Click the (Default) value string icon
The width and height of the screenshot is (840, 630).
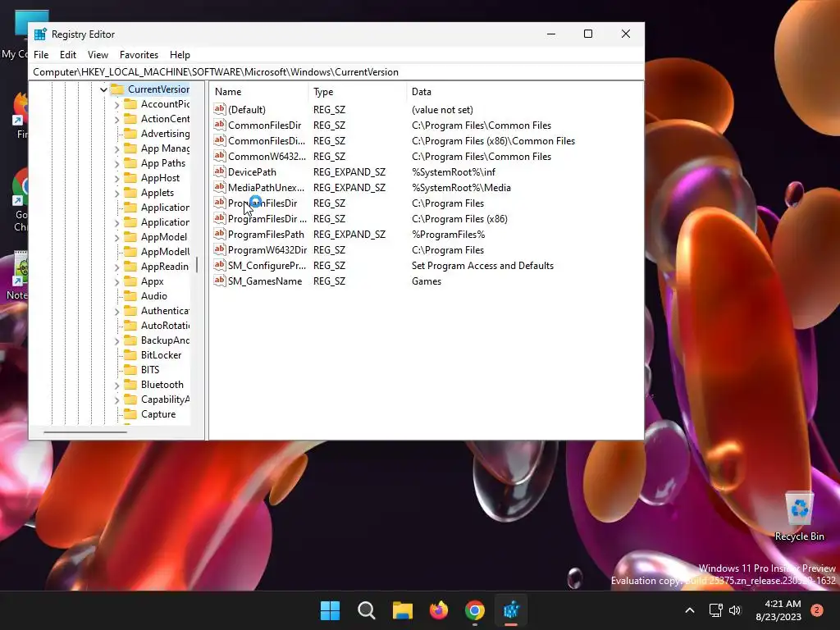[x=220, y=109]
